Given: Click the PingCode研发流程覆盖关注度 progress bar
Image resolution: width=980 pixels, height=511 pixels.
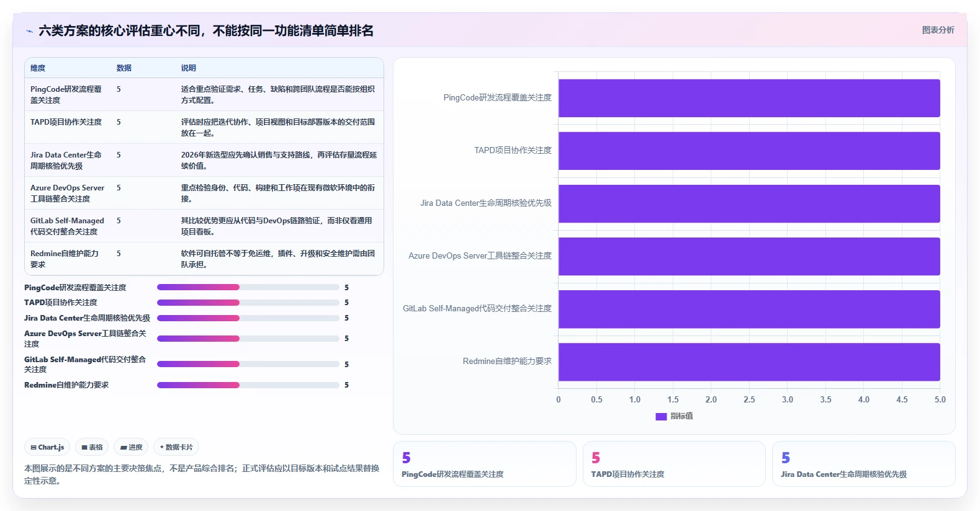Looking at the screenshot, I should (x=248, y=287).
